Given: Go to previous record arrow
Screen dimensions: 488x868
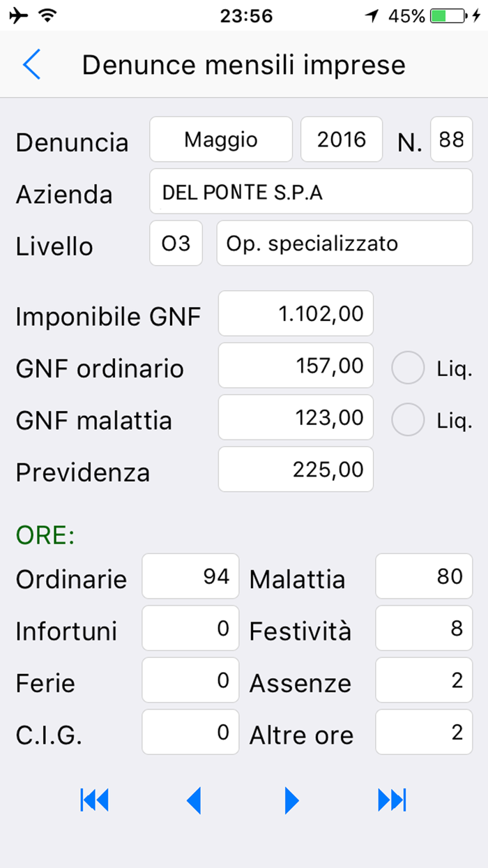Looking at the screenshot, I should click(x=195, y=800).
